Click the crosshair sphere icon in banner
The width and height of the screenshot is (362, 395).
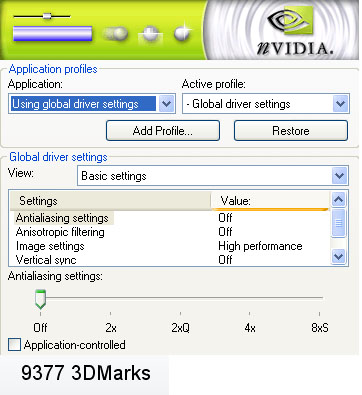[151, 35]
